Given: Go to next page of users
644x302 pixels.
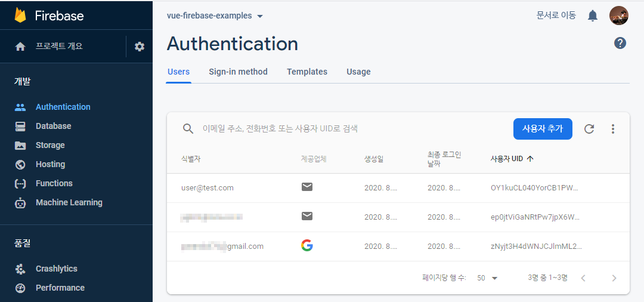Looking at the screenshot, I should [x=614, y=278].
